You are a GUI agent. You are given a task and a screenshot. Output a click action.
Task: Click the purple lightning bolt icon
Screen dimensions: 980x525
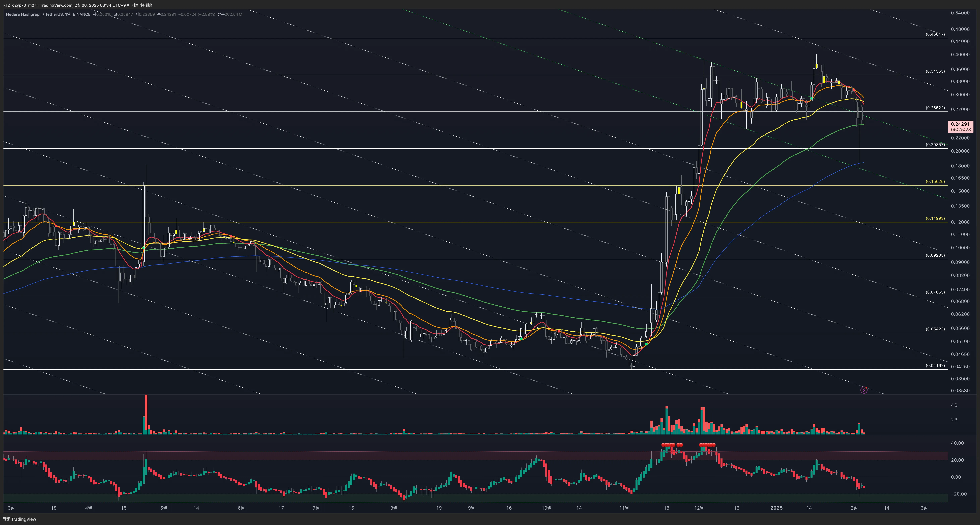(864, 390)
